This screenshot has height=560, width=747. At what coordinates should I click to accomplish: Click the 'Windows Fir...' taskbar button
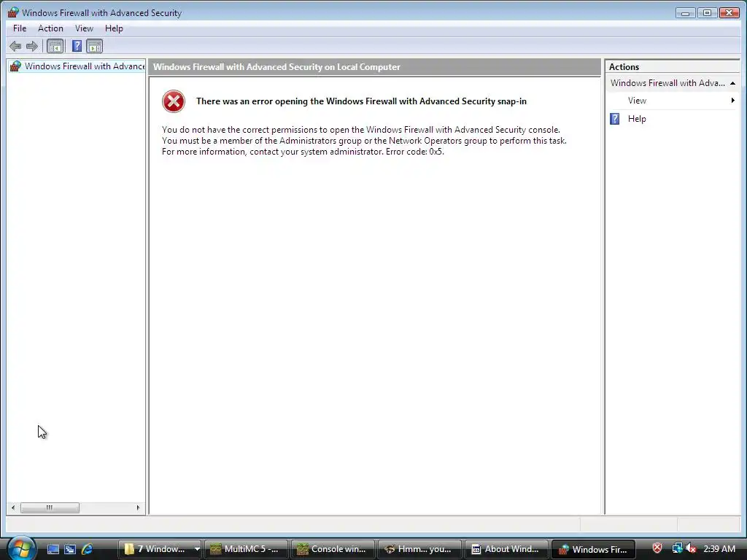pyautogui.click(x=593, y=549)
